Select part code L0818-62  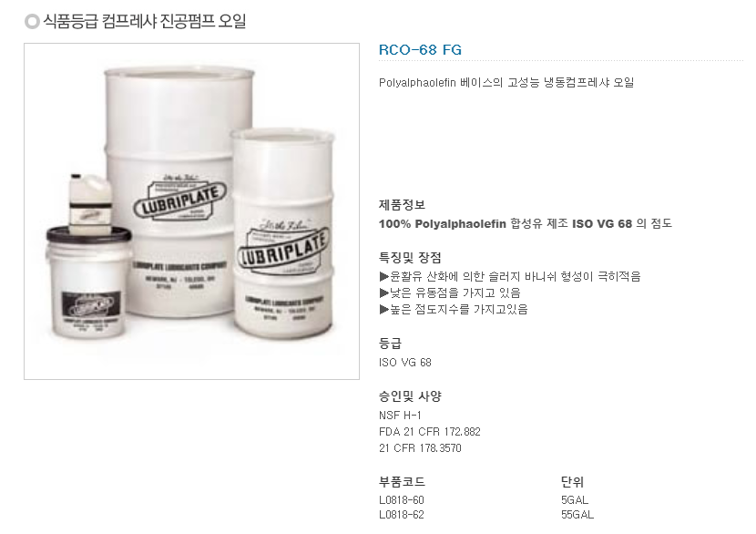pyautogui.click(x=401, y=515)
